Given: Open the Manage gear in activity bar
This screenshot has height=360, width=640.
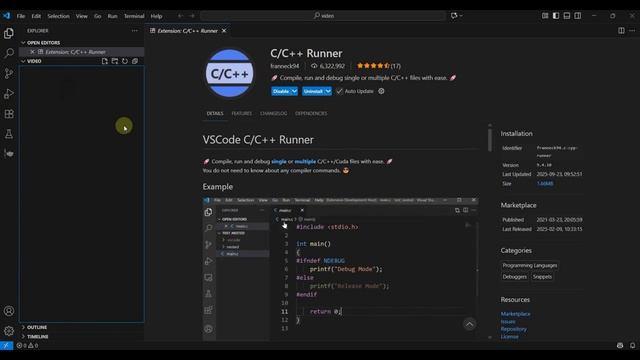Looking at the screenshot, I should pyautogui.click(x=9, y=331).
